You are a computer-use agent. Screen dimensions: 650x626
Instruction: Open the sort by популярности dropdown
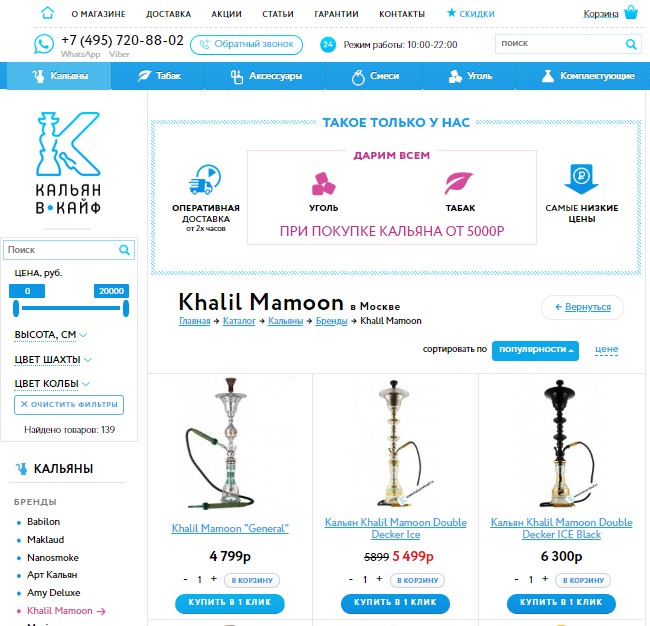point(535,350)
